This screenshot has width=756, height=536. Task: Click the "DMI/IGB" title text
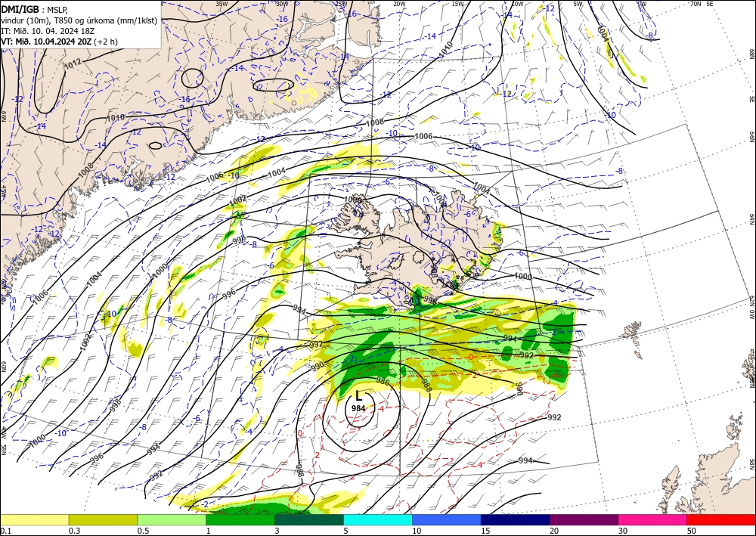point(20,9)
